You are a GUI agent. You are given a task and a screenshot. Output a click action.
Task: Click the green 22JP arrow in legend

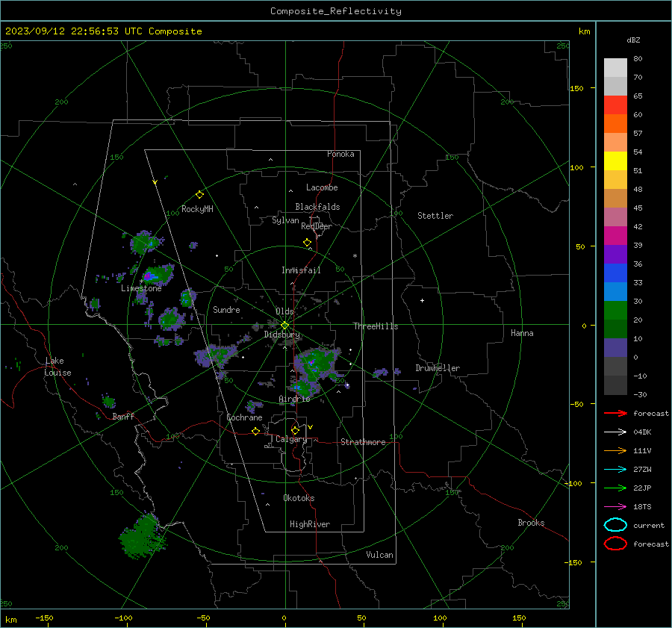[x=615, y=488]
